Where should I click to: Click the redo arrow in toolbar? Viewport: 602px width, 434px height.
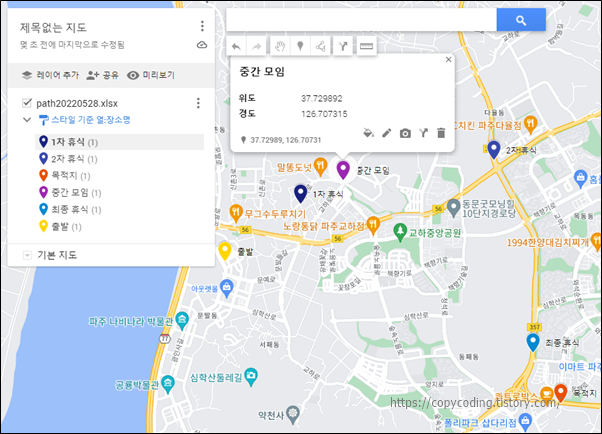(256, 46)
